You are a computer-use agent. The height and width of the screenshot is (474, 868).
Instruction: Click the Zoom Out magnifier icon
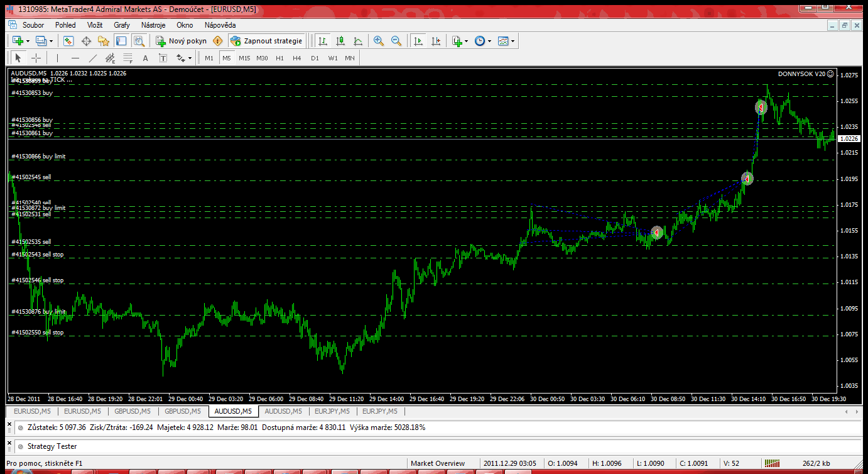coord(396,41)
